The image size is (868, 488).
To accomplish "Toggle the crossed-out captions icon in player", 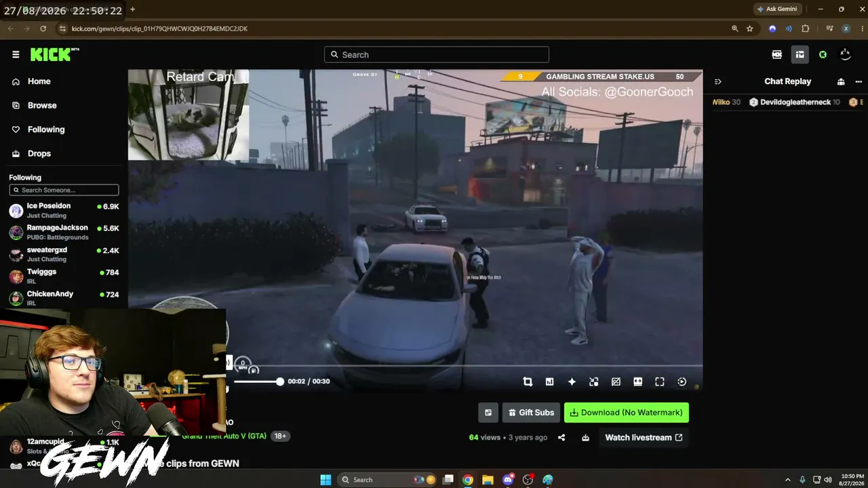I will pos(616,382).
